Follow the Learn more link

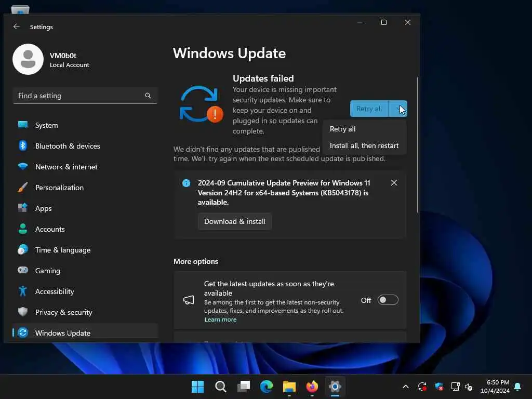[220, 320]
